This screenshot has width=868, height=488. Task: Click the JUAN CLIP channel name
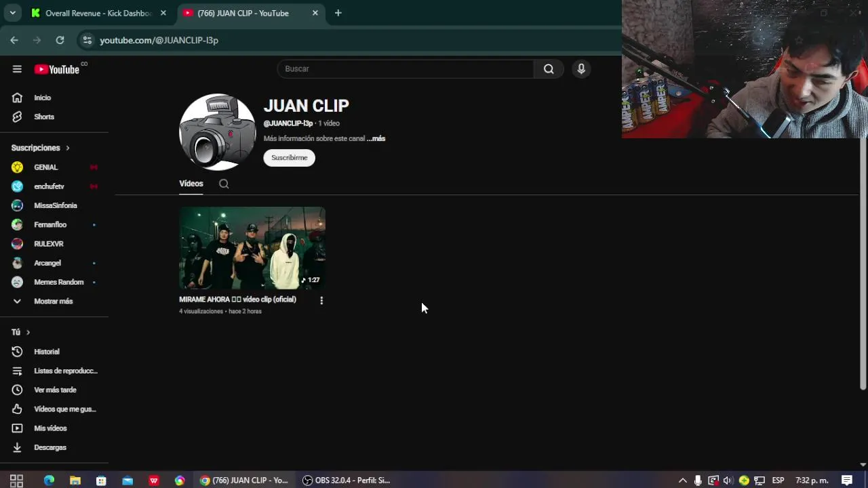click(307, 106)
